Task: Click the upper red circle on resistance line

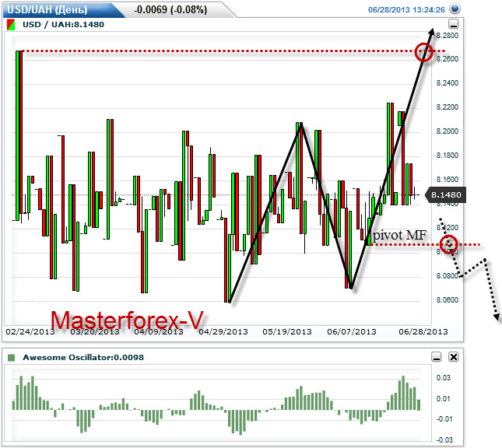Action: tap(424, 52)
